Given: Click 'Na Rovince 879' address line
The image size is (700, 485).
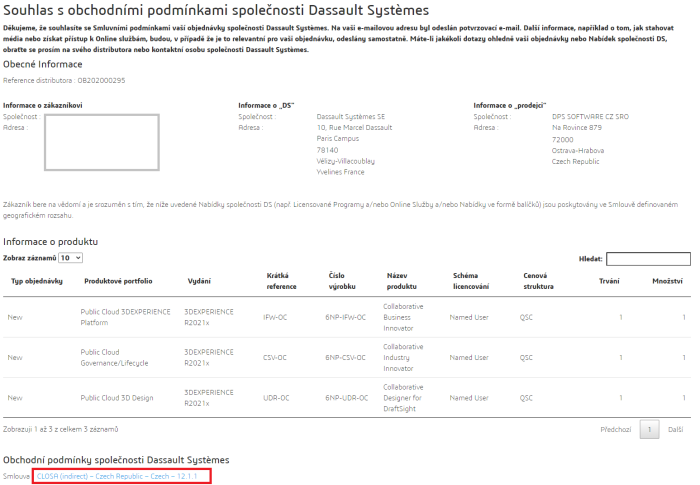Looking at the screenshot, I should click(577, 127).
